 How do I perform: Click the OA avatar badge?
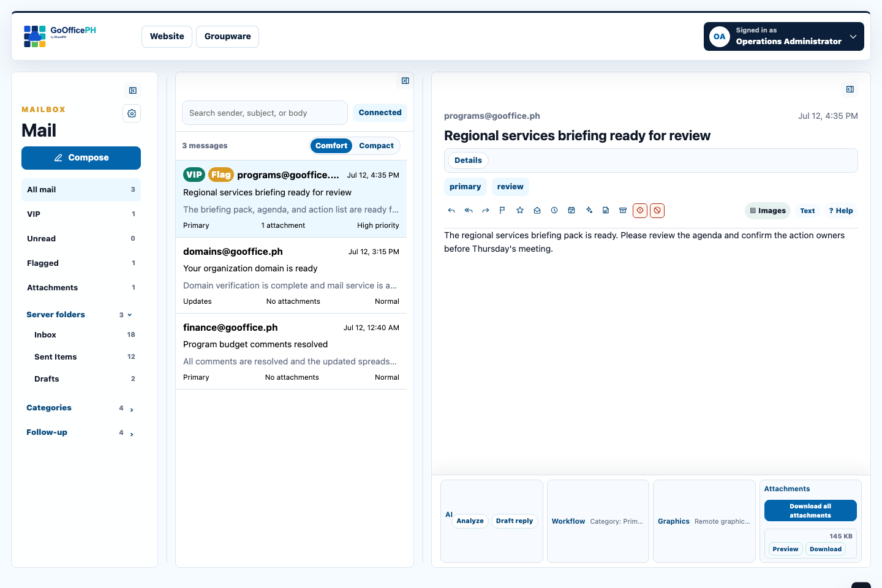coord(720,37)
